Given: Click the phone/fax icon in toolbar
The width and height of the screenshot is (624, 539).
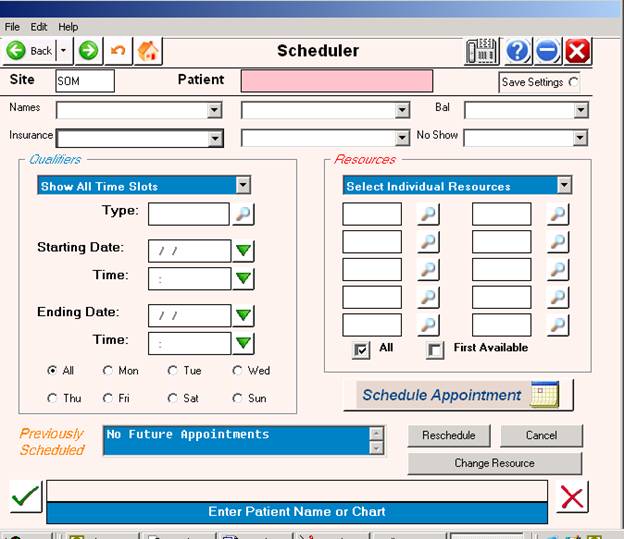Looking at the screenshot, I should (x=482, y=51).
